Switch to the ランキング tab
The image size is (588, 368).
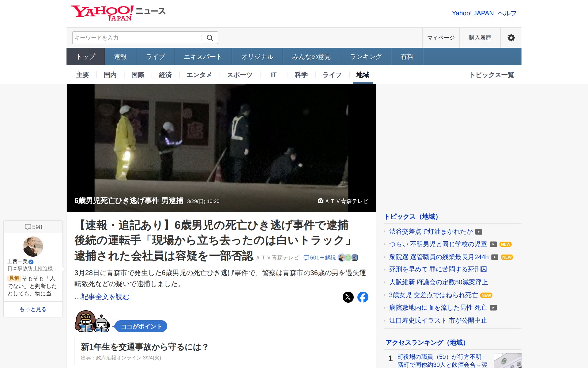366,56
